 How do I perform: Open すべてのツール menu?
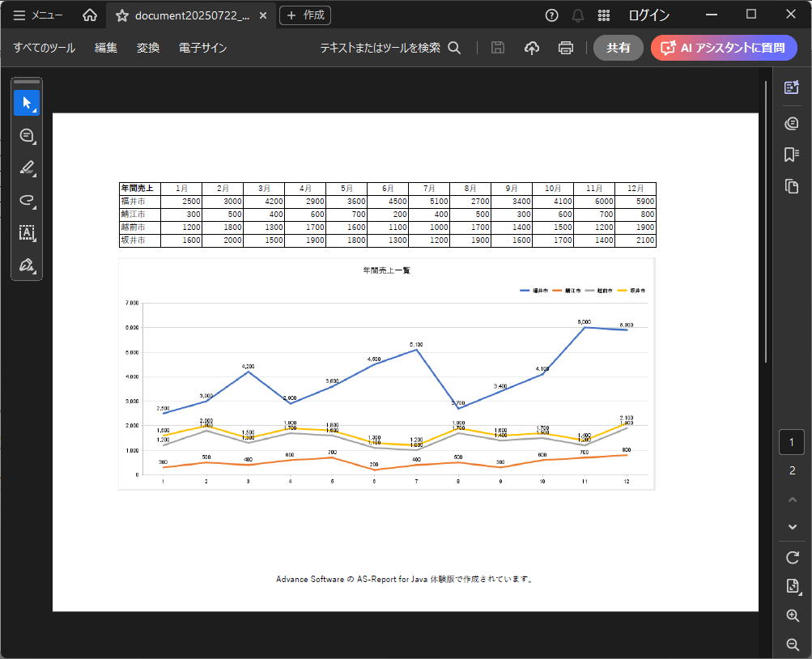coord(45,48)
